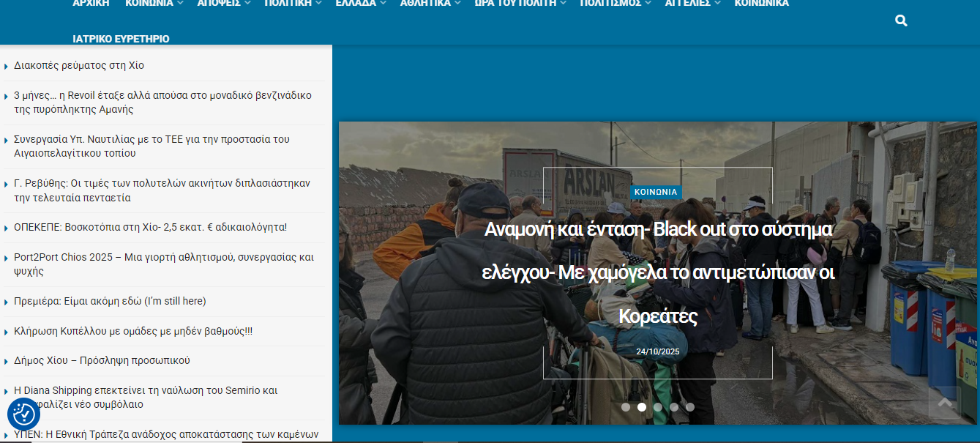Switch to the first carousel slide dot
This screenshot has width=980, height=443.
(626, 407)
